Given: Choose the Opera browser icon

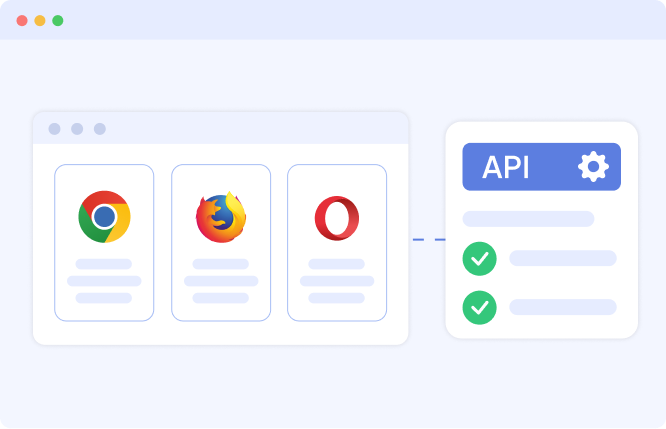Looking at the screenshot, I should tap(337, 218).
